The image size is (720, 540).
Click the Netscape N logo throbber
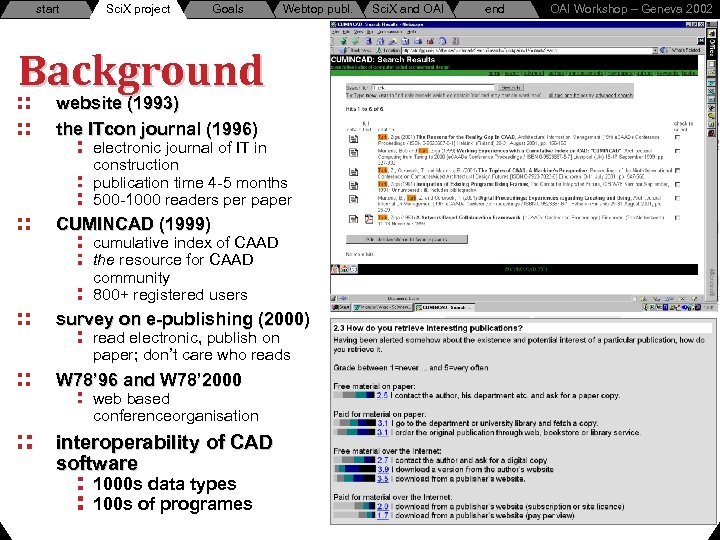coord(701,40)
